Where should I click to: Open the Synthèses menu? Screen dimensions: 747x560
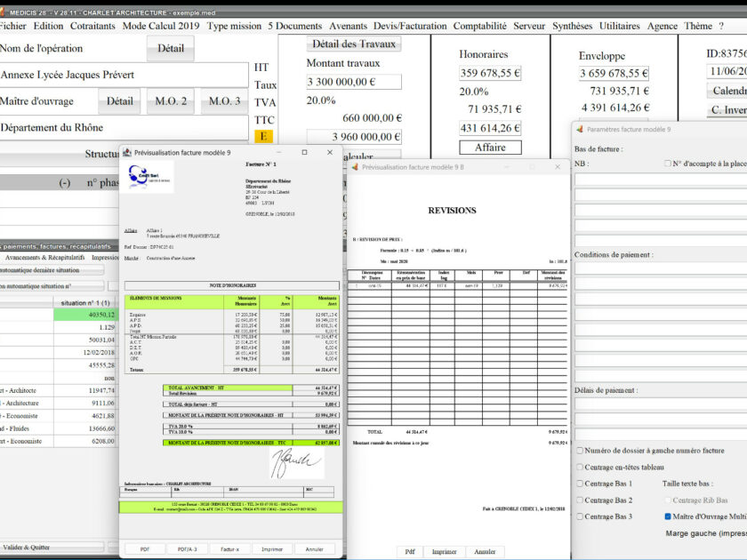(x=572, y=26)
